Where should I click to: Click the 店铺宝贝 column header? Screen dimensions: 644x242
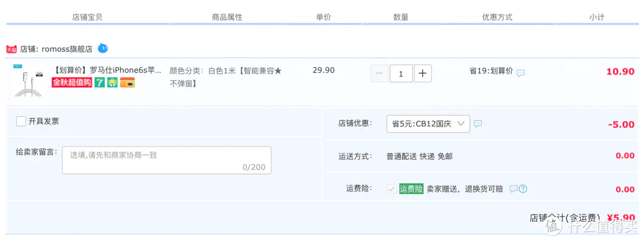pos(88,17)
